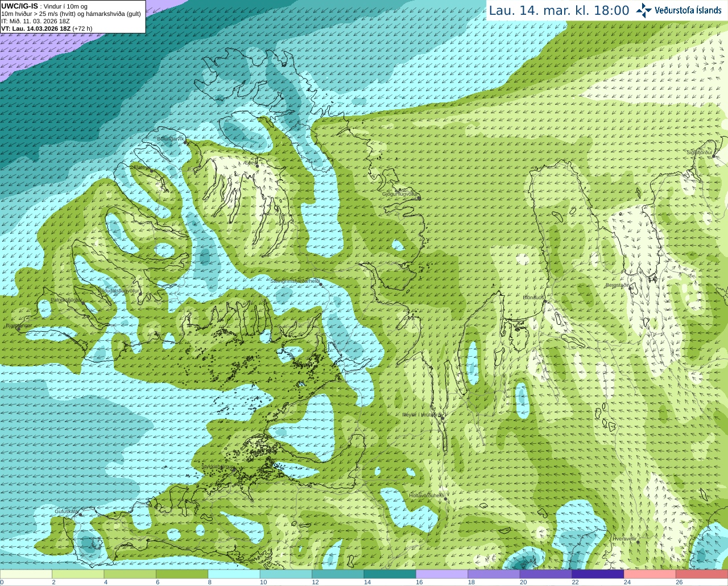Click the 'Lau. 14. mar. kl. 18:00' header
This screenshot has height=586, width=728.
[559, 10]
